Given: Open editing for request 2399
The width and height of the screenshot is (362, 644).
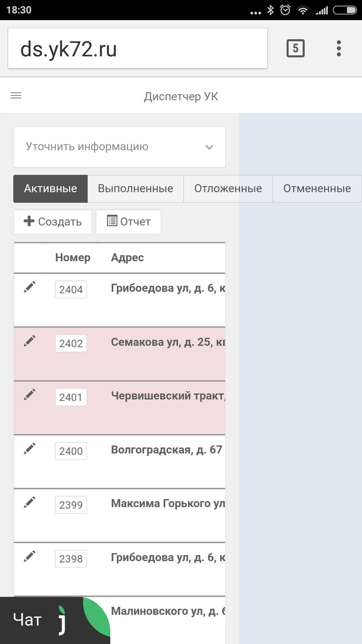Looking at the screenshot, I should pos(29,502).
